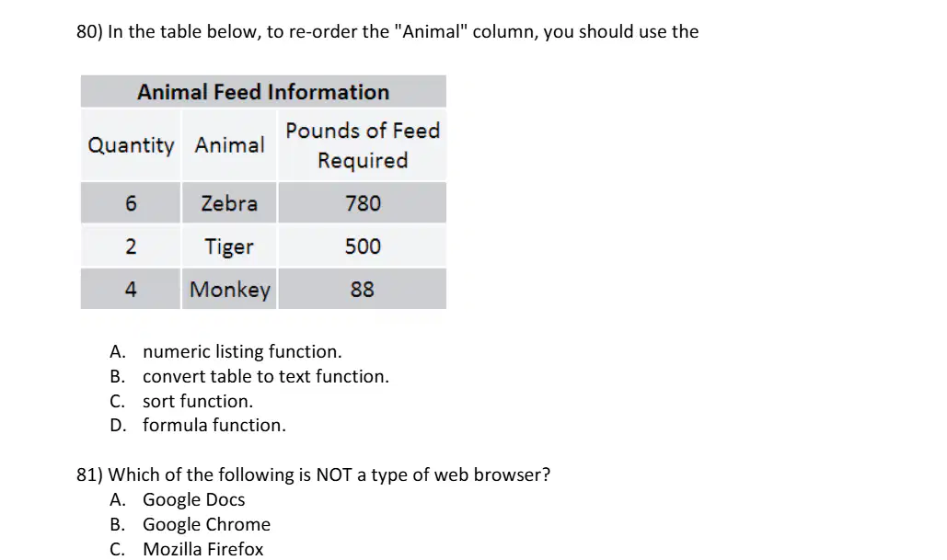The image size is (947, 560).
Task: Select Google Chrome answer option
Action: pyautogui.click(x=190, y=524)
